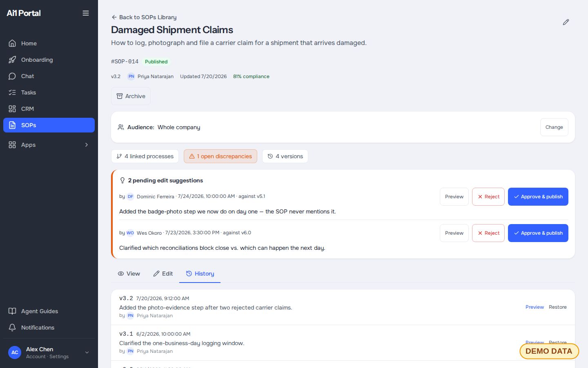Preview Dominic Ferreira's edit suggestion
This screenshot has width=588, height=368.
click(454, 197)
